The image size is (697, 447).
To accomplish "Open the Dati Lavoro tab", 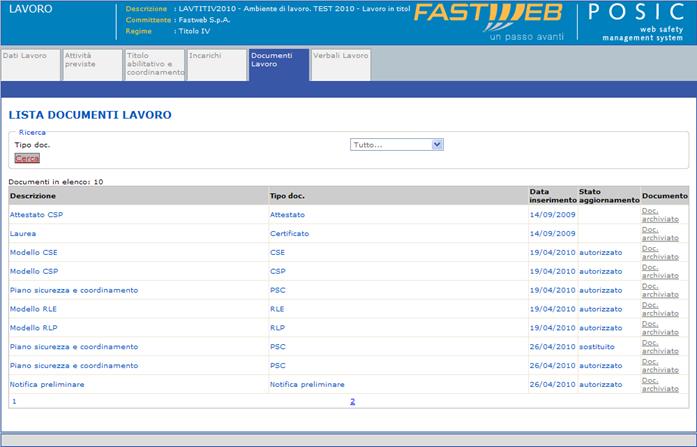I will click(x=30, y=65).
